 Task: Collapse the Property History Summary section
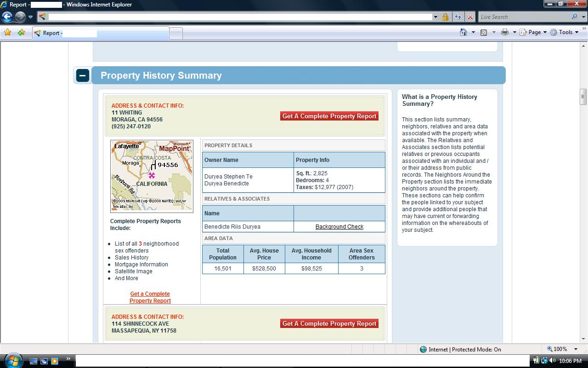tap(83, 75)
